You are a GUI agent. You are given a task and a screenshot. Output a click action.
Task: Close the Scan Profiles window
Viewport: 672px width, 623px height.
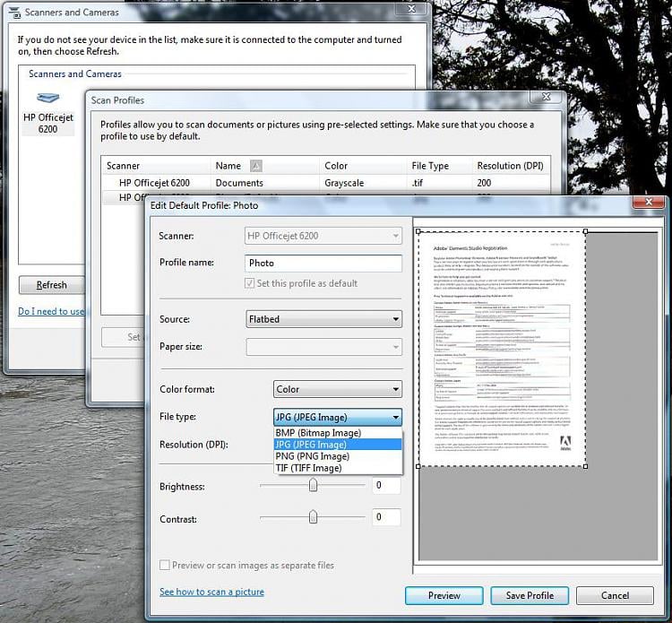click(546, 97)
